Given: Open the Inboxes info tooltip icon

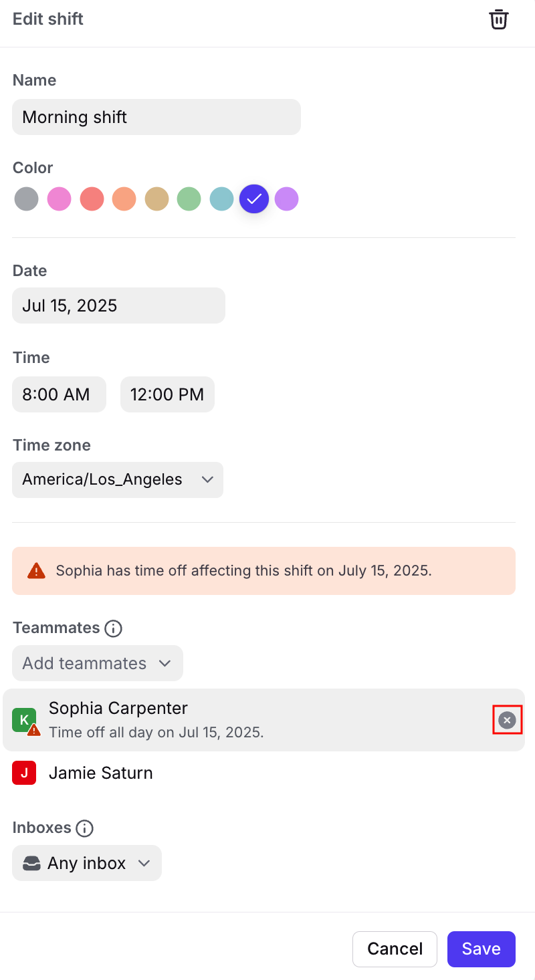Looking at the screenshot, I should (84, 828).
